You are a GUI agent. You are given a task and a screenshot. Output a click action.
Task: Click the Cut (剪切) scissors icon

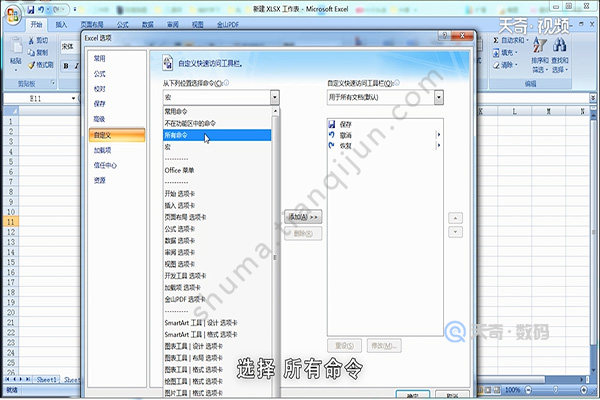click(x=31, y=40)
